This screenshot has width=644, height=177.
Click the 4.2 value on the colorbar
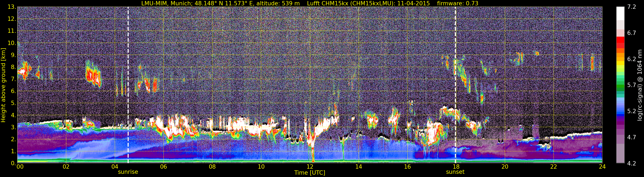click(632, 163)
